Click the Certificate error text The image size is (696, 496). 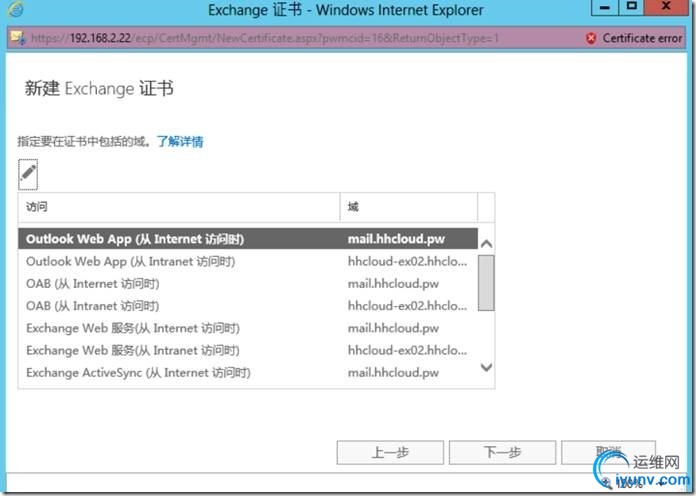(642, 39)
